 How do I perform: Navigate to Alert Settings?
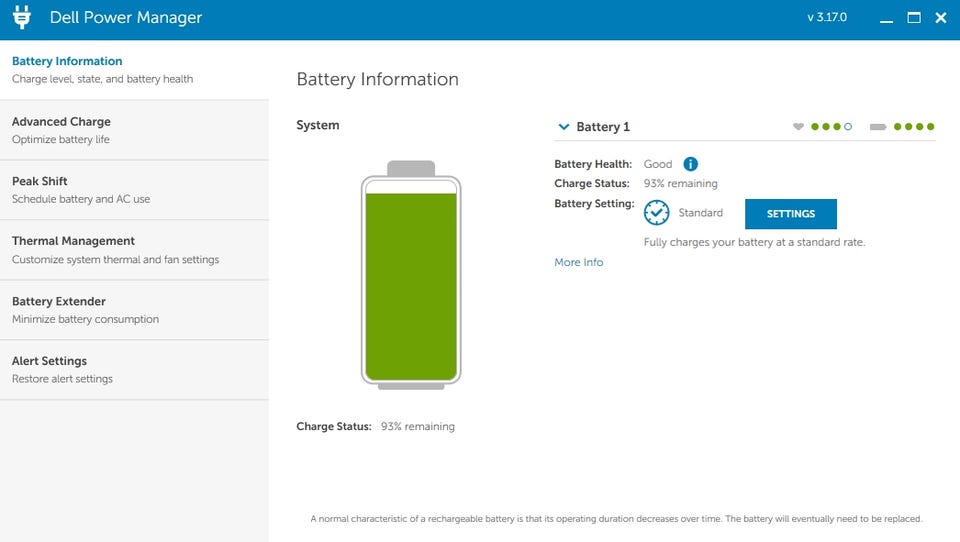point(134,370)
